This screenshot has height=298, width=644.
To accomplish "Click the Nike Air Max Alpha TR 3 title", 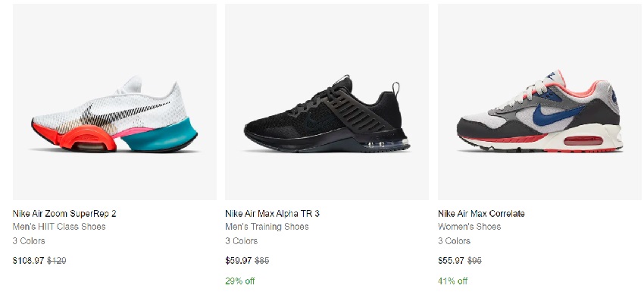I will click(x=272, y=214).
